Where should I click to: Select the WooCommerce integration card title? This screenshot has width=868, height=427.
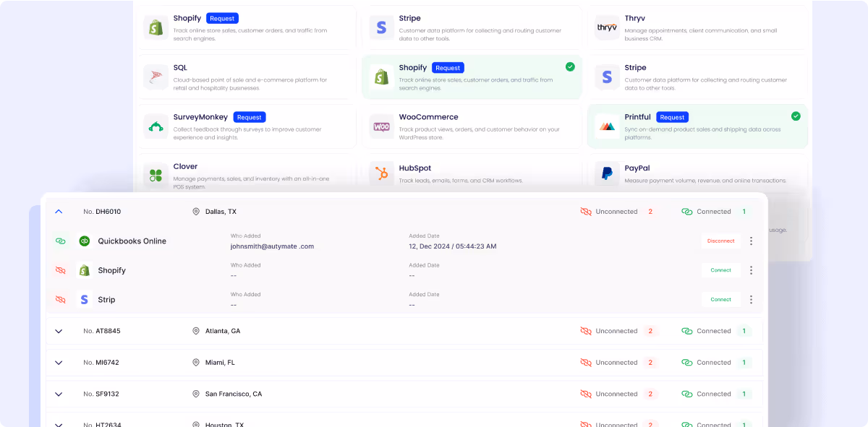point(428,117)
